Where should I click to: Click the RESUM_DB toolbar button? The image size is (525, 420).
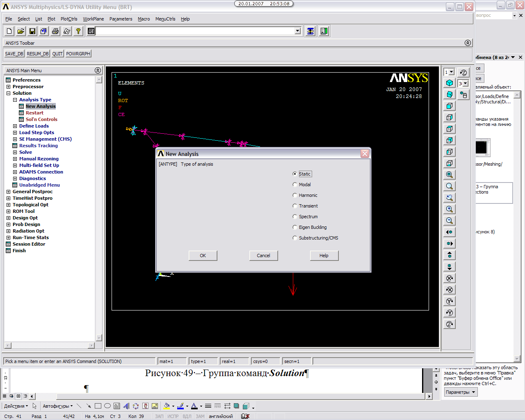pos(38,54)
